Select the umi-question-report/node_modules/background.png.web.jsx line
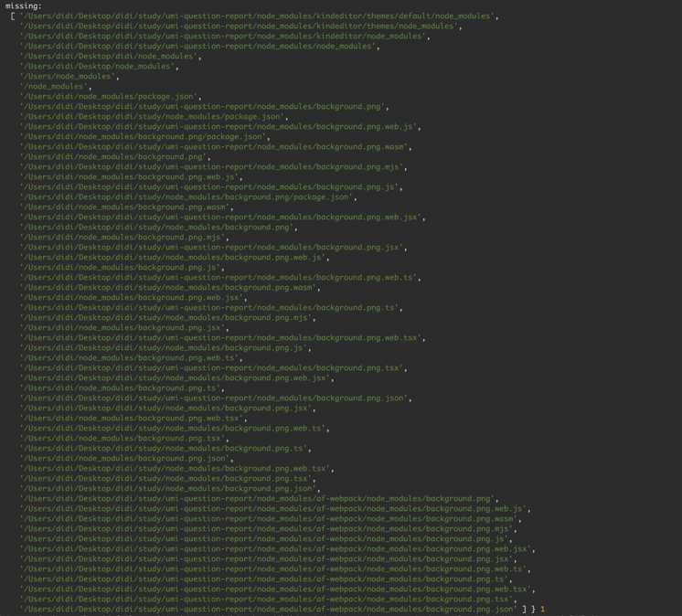The height and width of the screenshot is (616, 682). pos(223,218)
